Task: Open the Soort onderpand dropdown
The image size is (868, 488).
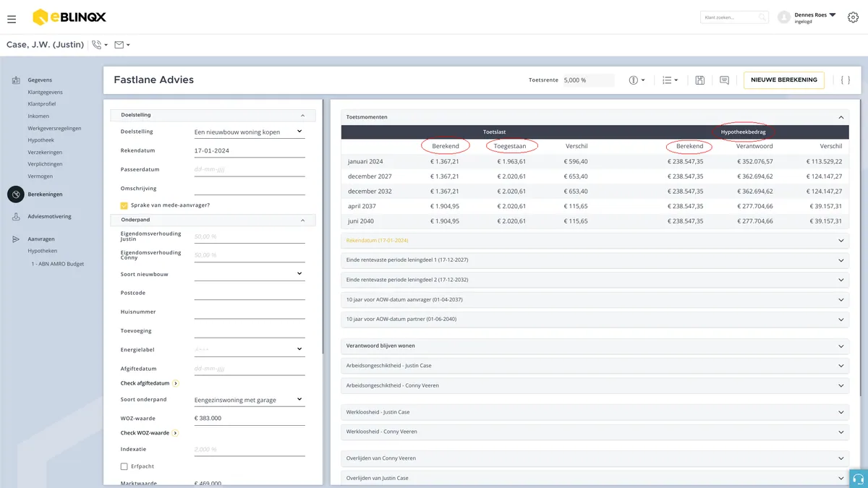Action: [250, 400]
